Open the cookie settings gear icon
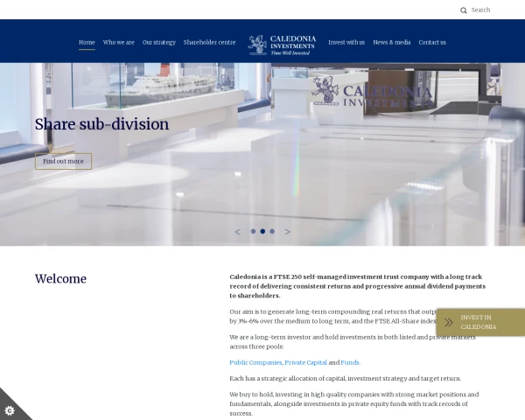Screen dimensions: 525x420 click(10, 410)
